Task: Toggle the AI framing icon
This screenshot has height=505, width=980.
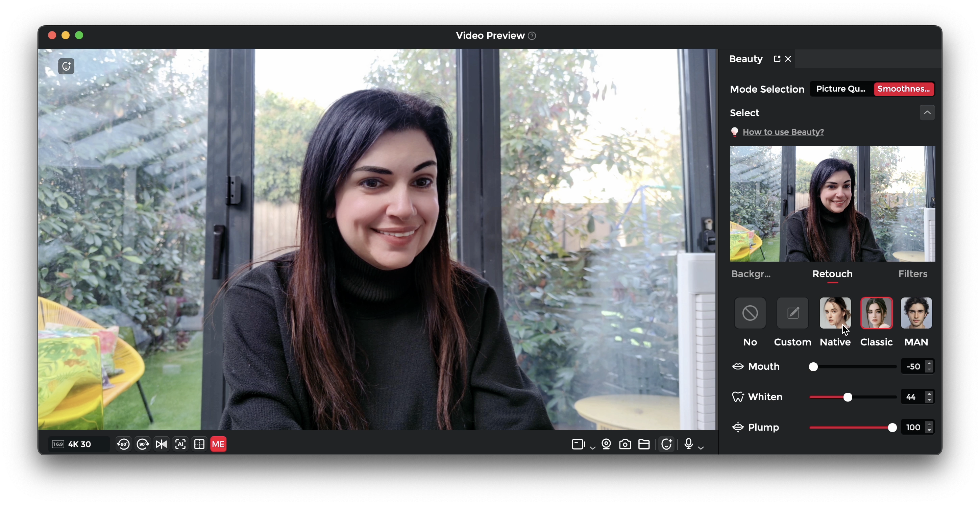Action: pyautogui.click(x=180, y=444)
